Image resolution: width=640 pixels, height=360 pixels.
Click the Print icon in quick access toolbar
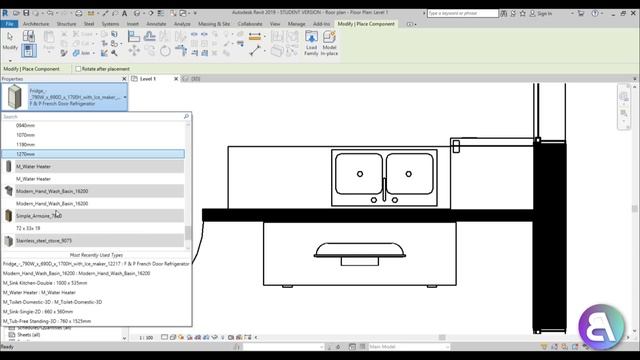tap(79, 13)
